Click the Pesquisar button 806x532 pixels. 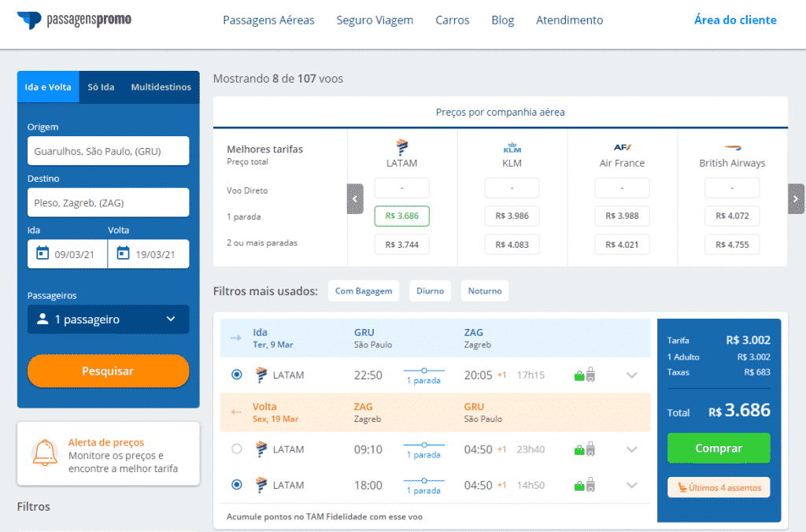tap(108, 371)
